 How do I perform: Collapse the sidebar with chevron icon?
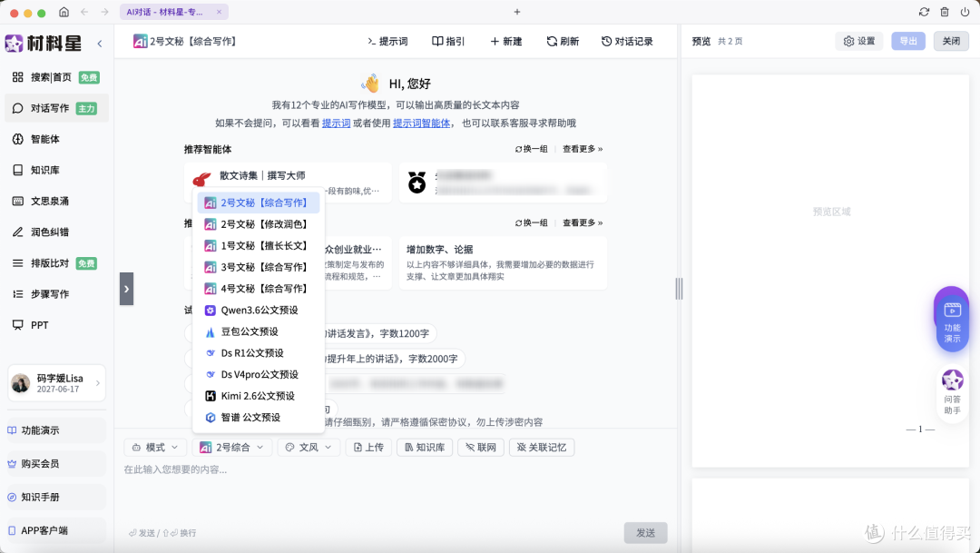[100, 44]
